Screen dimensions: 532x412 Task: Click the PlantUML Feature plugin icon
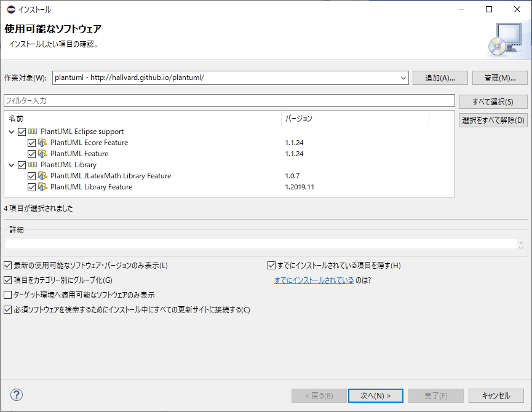[x=43, y=154]
